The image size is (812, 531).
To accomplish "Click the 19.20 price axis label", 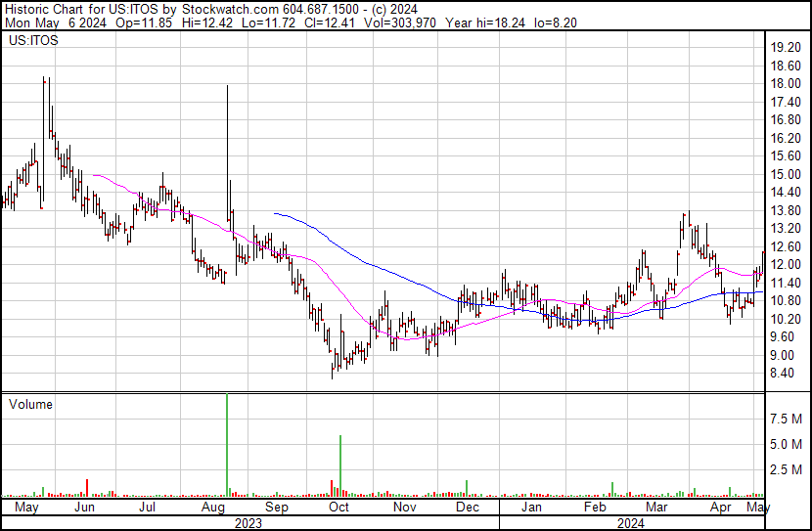I will click(x=787, y=47).
